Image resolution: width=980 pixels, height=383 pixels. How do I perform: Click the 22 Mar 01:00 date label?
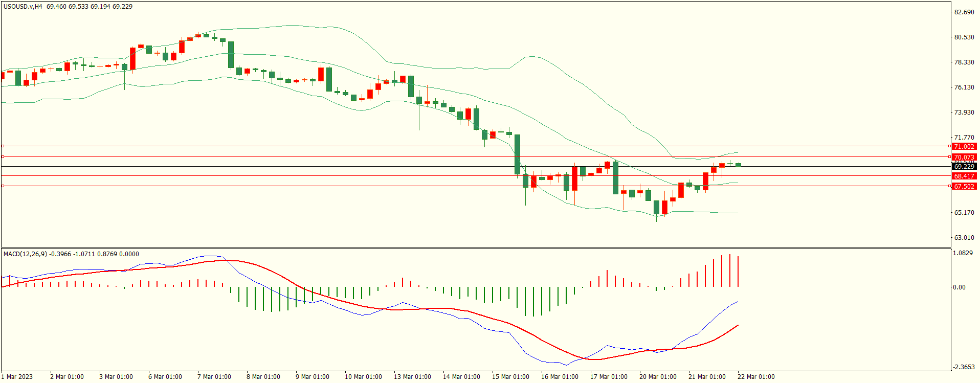tap(756, 377)
